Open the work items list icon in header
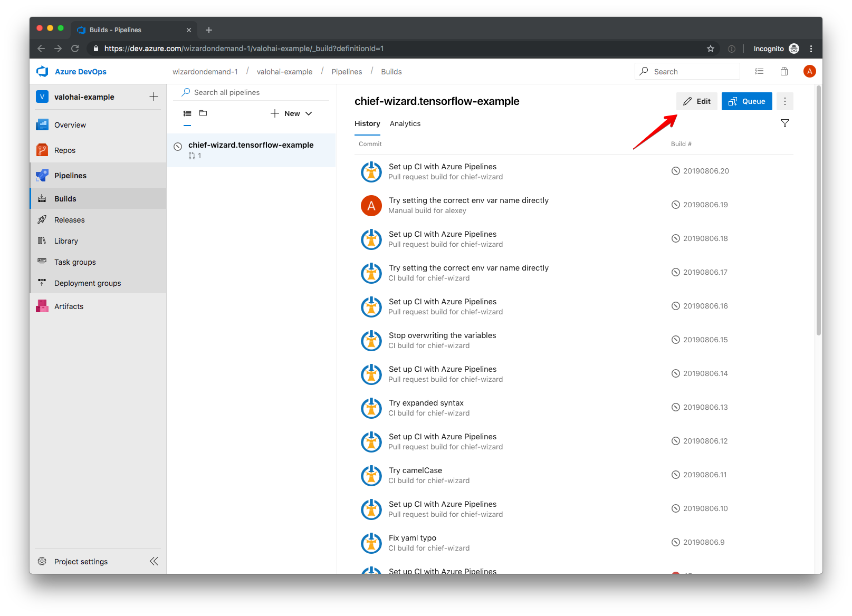 point(759,71)
